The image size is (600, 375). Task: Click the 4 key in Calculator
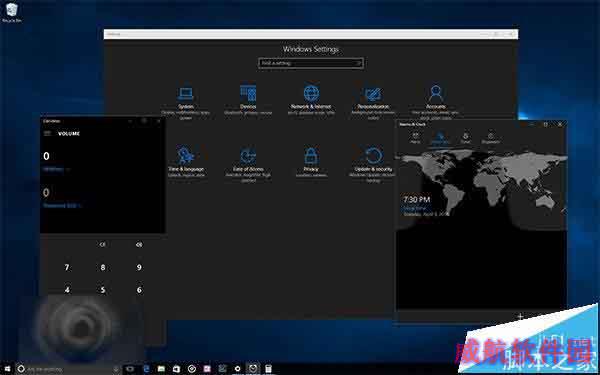pos(67,290)
